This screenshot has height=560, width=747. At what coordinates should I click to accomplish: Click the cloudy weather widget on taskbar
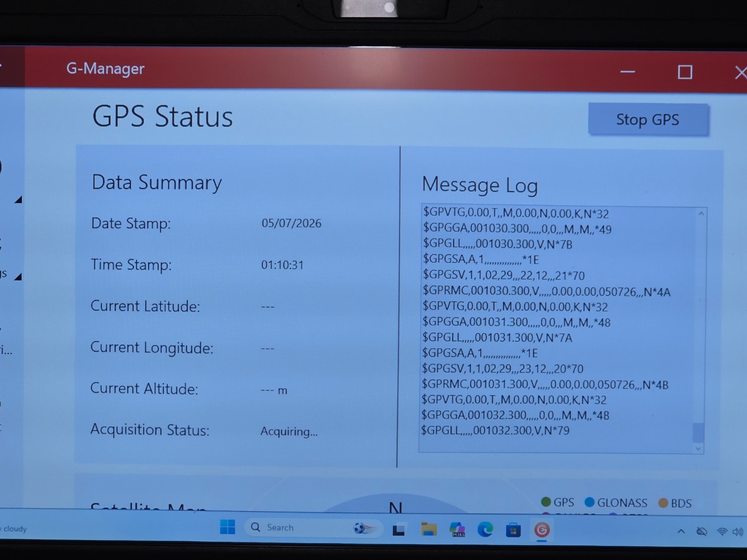[14, 529]
